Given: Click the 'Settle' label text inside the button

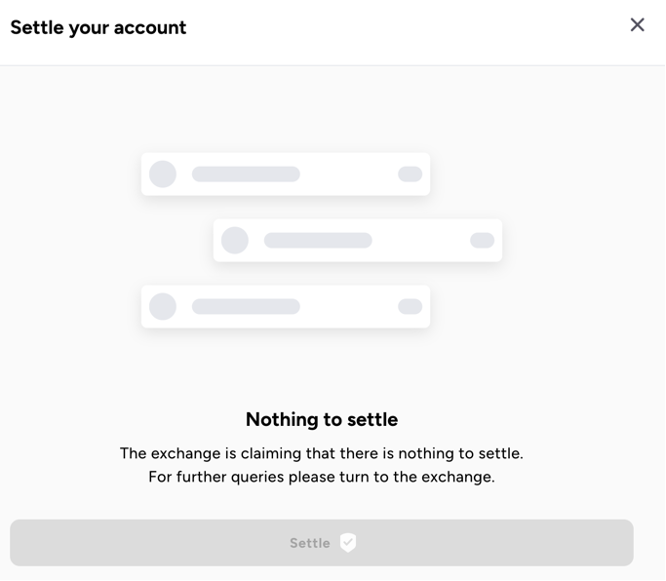Looking at the screenshot, I should pos(310,543).
